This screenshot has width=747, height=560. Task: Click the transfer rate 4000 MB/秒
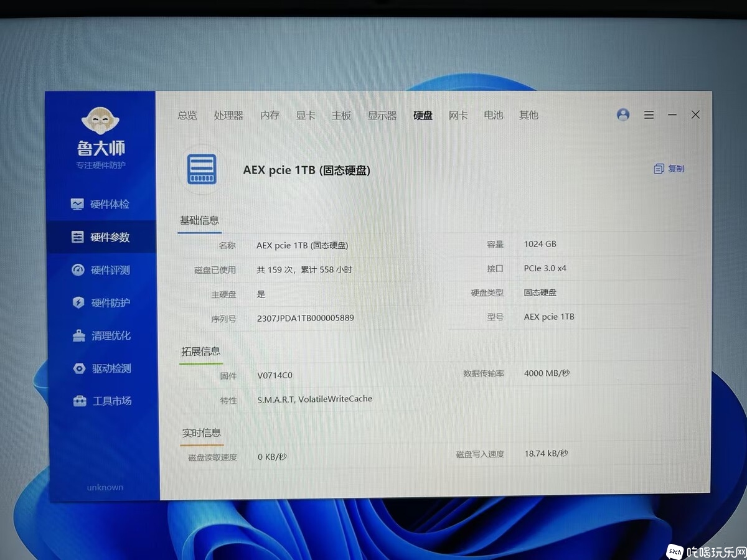(547, 373)
